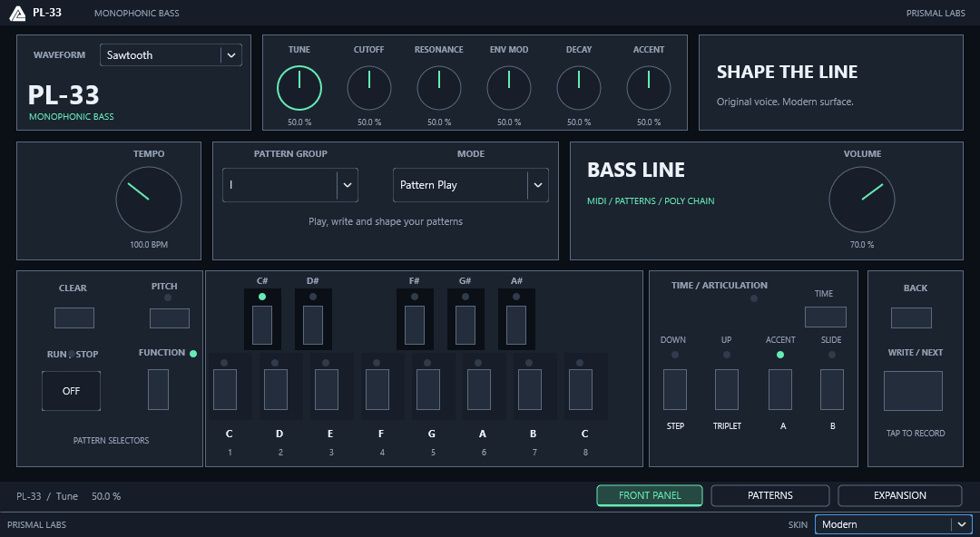Screen dimensions: 980x537
Task: Click the Decay knob
Action: click(x=579, y=88)
